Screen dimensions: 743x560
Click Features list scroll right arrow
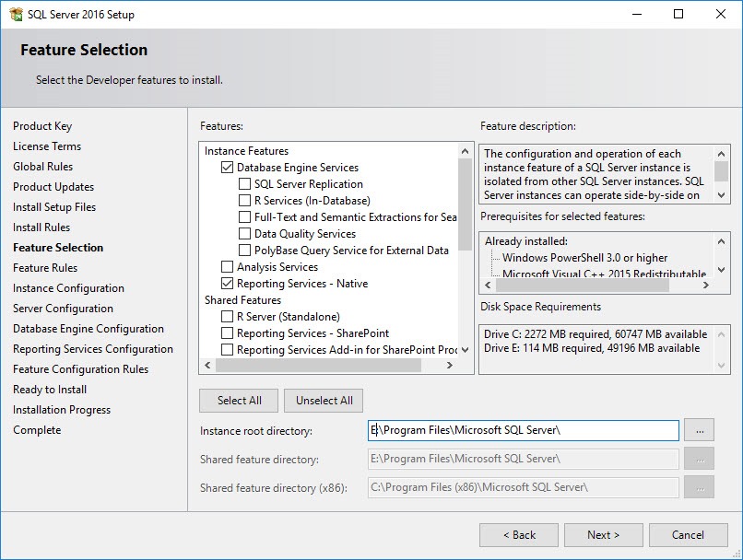[450, 365]
